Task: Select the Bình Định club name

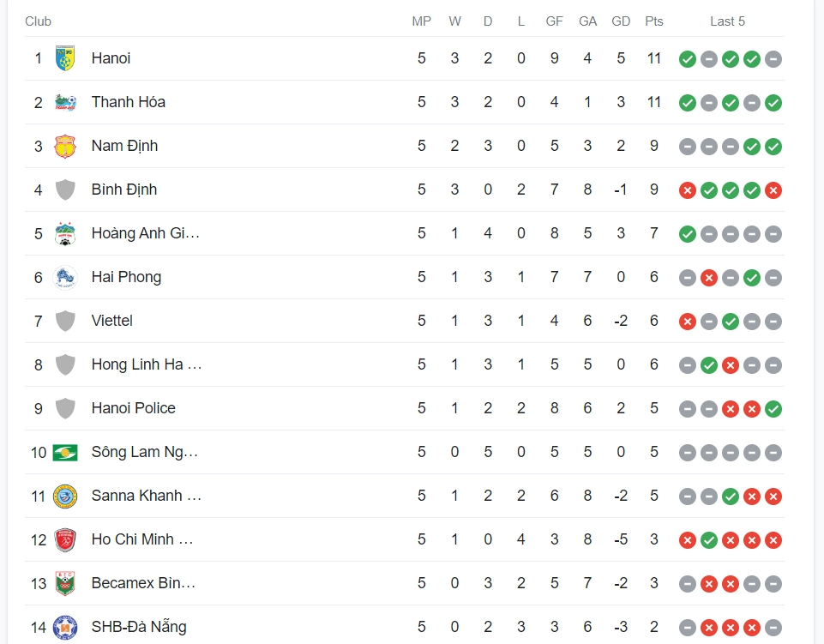Action: (124, 190)
